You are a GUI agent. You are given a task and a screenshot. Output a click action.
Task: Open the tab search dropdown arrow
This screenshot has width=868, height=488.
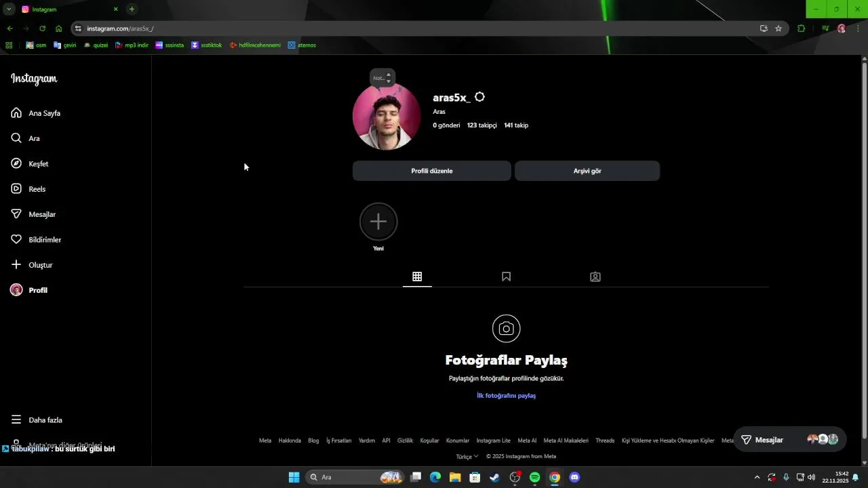9,9
